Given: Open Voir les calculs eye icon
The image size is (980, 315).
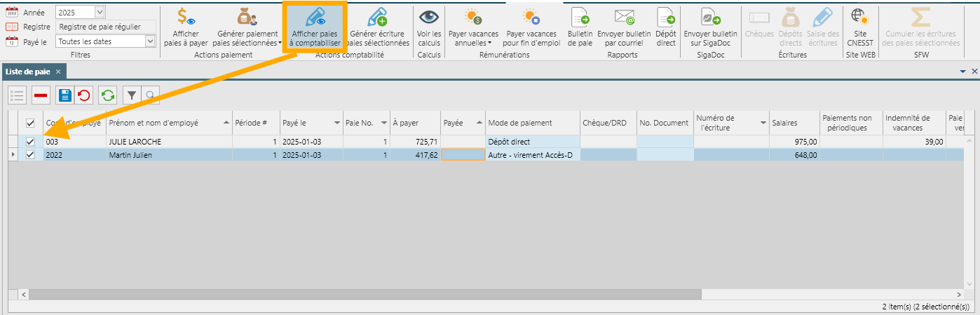Looking at the screenshot, I should click(x=428, y=16).
